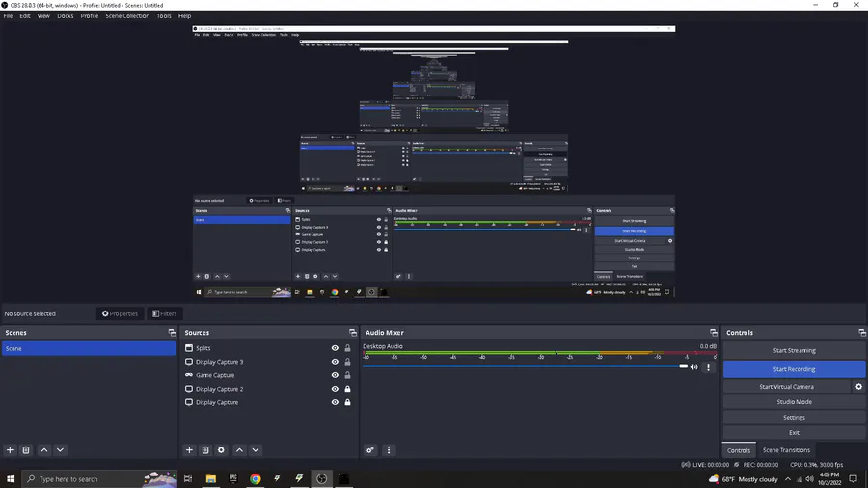Screen dimensions: 868x488
Task: Click the Windows search box
Action: 99,479
